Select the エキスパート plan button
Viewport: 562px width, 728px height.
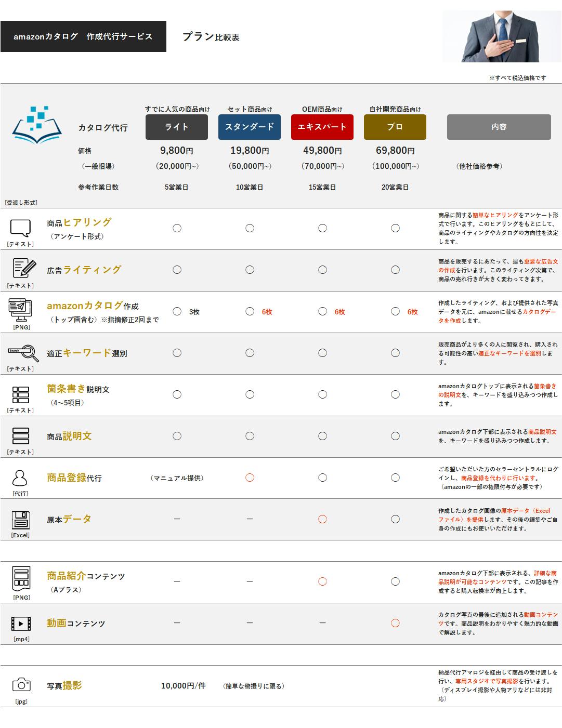(x=322, y=127)
